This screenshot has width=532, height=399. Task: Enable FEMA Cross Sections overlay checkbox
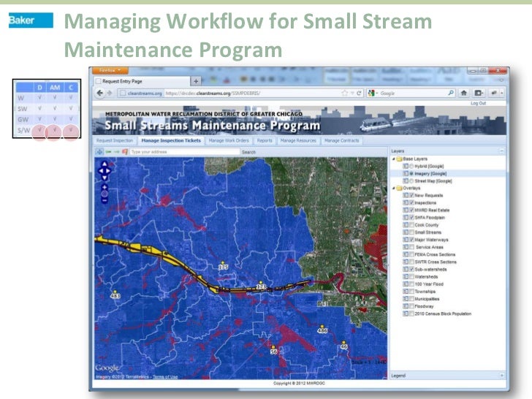coord(411,254)
